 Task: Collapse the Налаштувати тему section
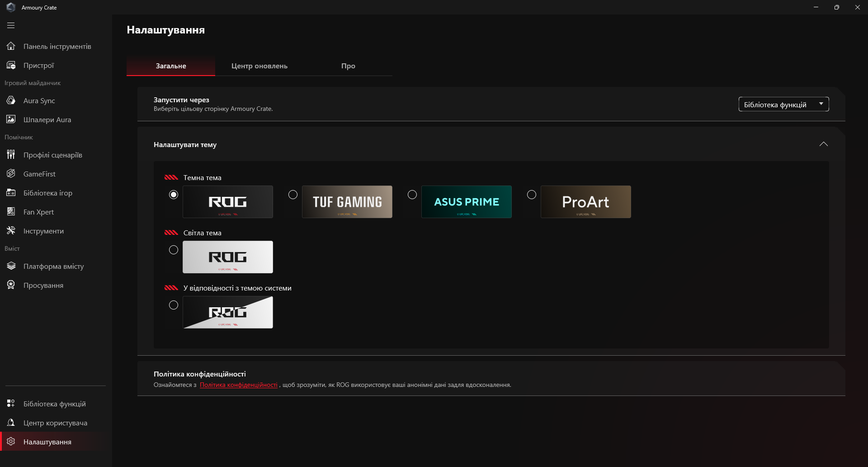(824, 144)
